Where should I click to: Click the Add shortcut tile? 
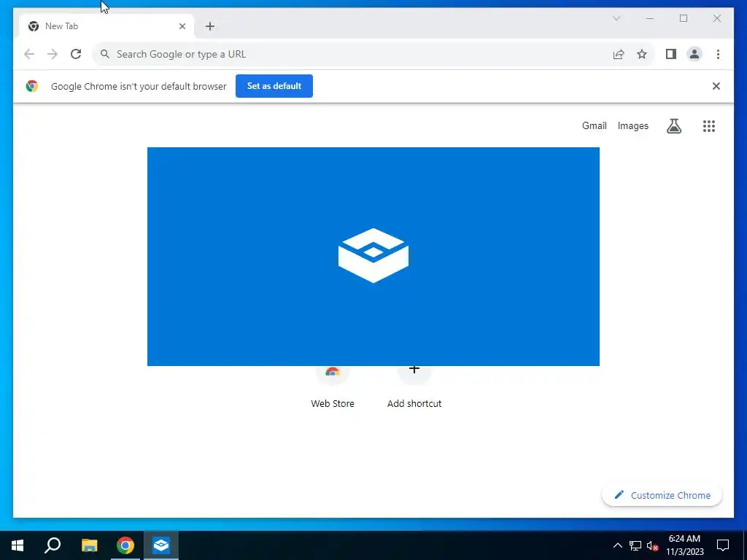(414, 386)
